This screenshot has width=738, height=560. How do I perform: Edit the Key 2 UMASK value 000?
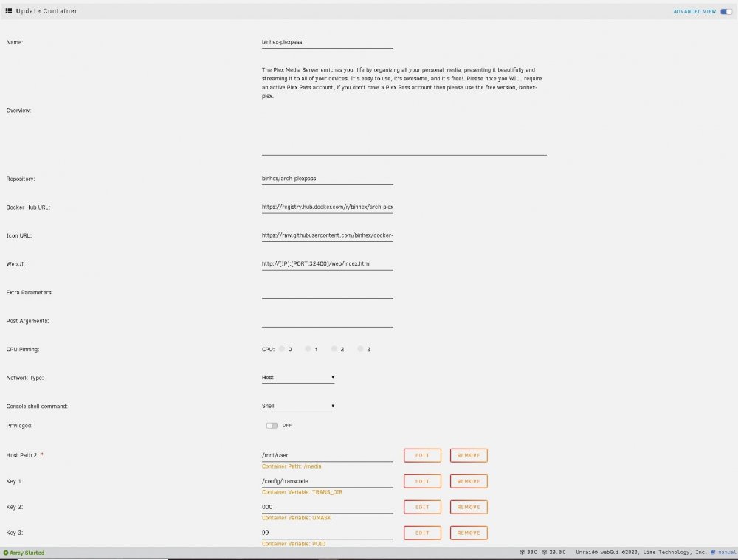coord(327,508)
